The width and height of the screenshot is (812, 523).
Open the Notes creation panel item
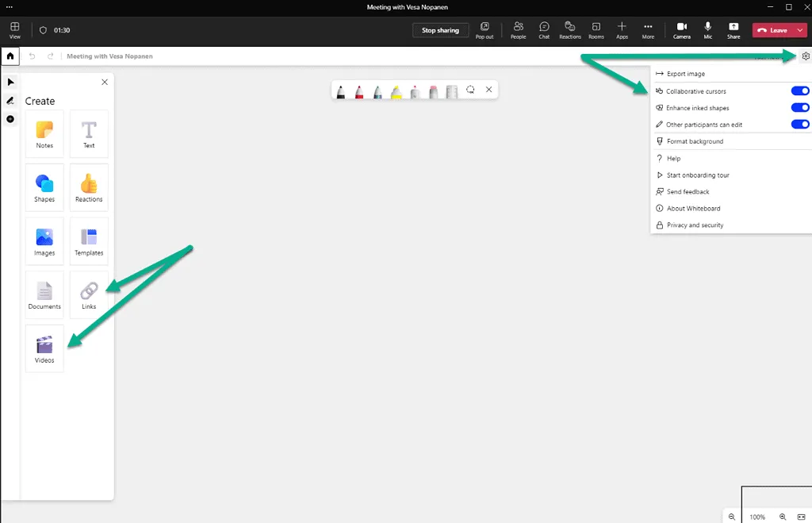point(44,133)
